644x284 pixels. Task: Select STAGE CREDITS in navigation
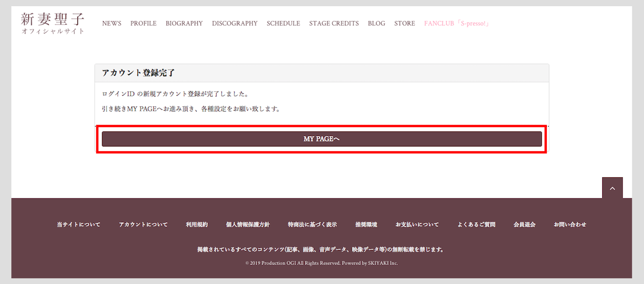click(x=334, y=23)
